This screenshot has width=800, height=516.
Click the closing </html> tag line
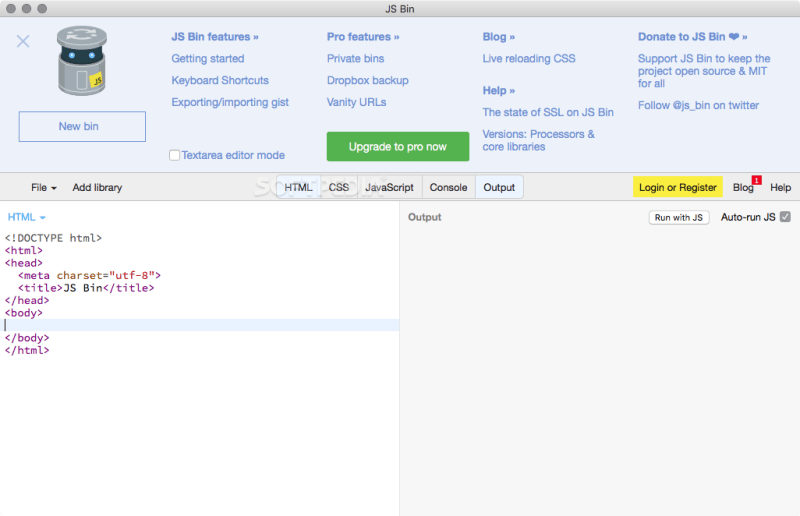point(27,351)
